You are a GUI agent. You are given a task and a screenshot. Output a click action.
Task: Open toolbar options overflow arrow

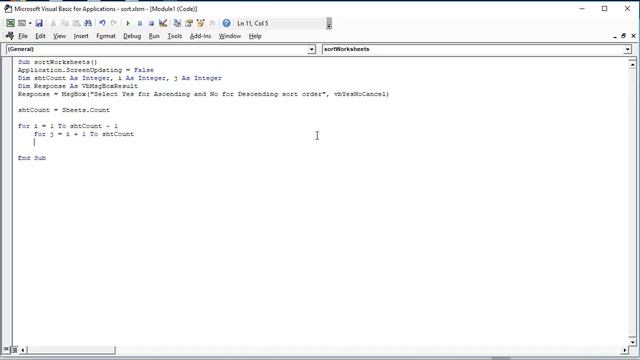coord(329,24)
